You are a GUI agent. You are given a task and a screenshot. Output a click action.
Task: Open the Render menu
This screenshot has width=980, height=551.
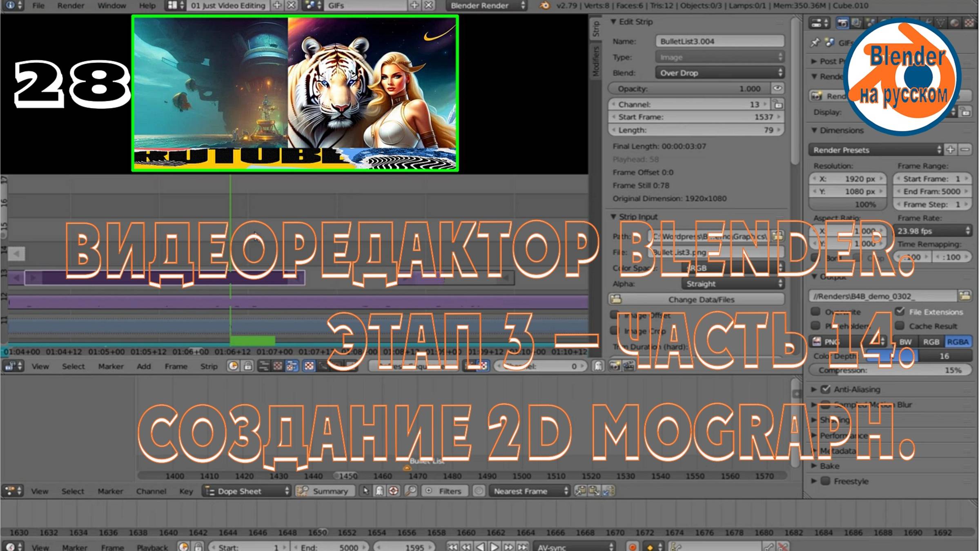point(70,6)
